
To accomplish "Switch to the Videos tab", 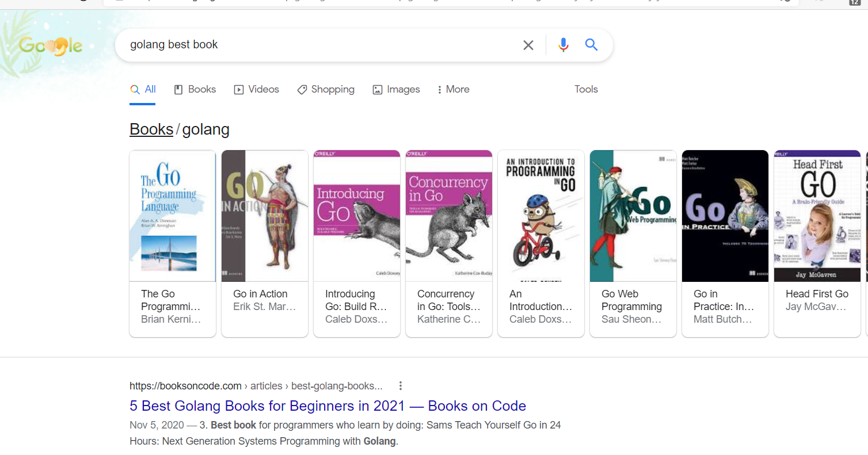I will (x=256, y=90).
